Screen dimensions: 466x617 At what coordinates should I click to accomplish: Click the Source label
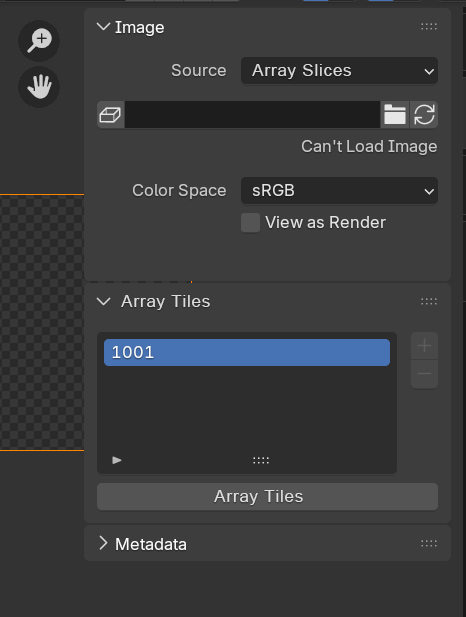tap(199, 71)
